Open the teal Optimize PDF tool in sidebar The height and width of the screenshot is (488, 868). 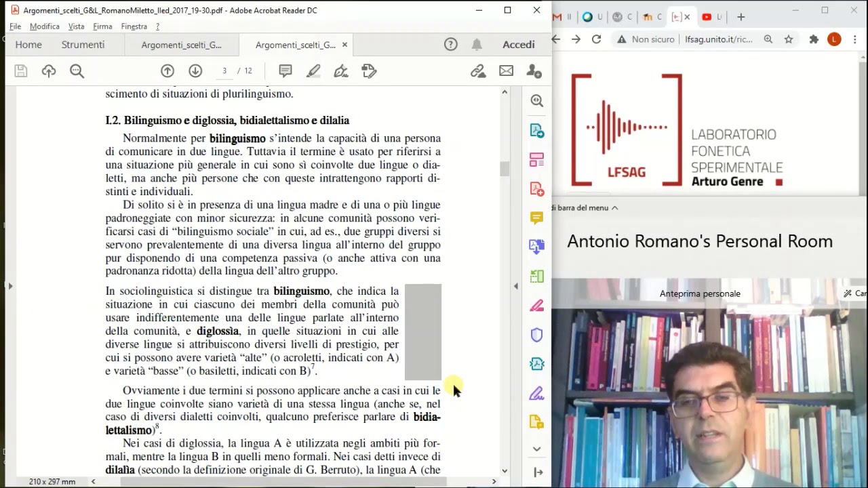click(x=537, y=364)
